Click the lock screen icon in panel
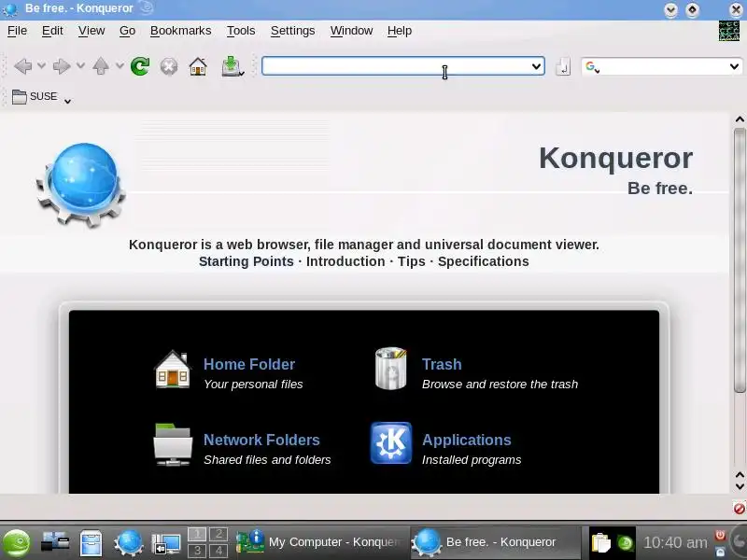Image resolution: width=747 pixels, height=560 pixels. click(720, 552)
